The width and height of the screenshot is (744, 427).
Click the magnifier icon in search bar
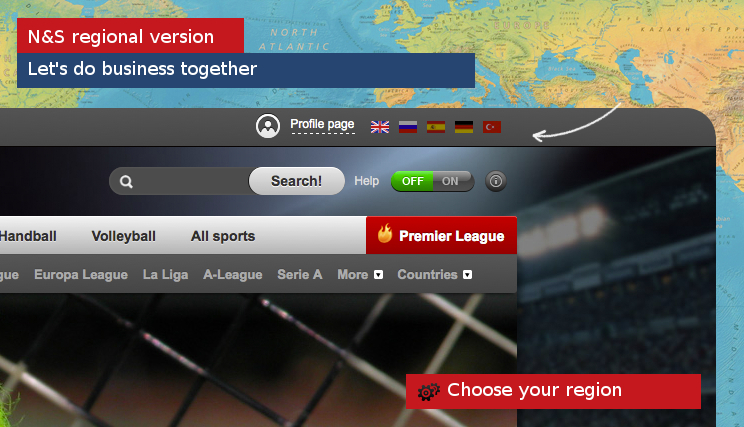[126, 181]
